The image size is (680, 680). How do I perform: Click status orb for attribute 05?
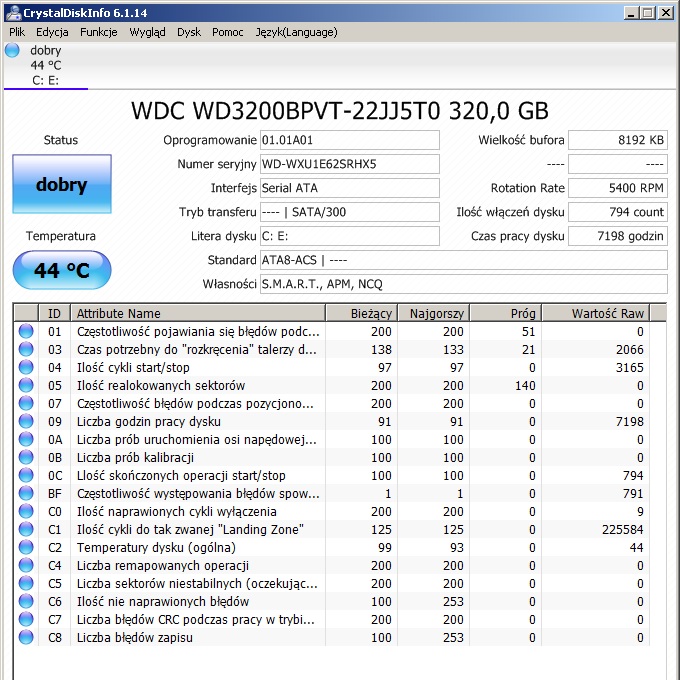[x=26, y=385]
